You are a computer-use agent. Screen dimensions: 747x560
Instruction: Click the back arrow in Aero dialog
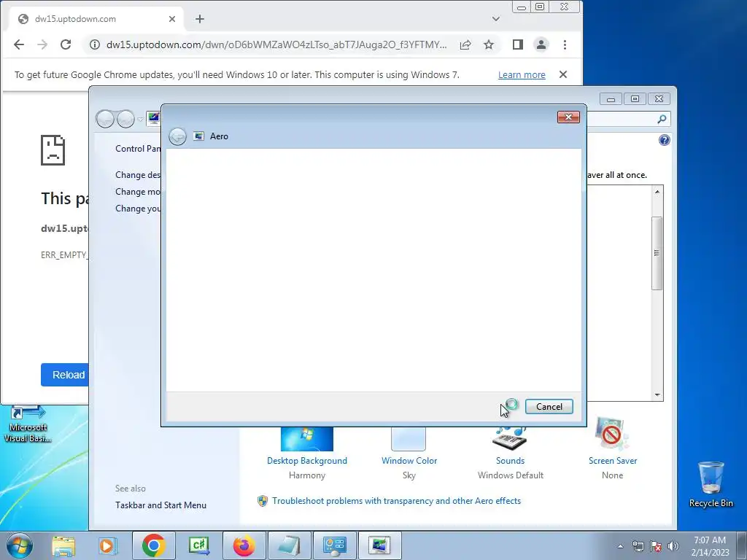click(178, 136)
